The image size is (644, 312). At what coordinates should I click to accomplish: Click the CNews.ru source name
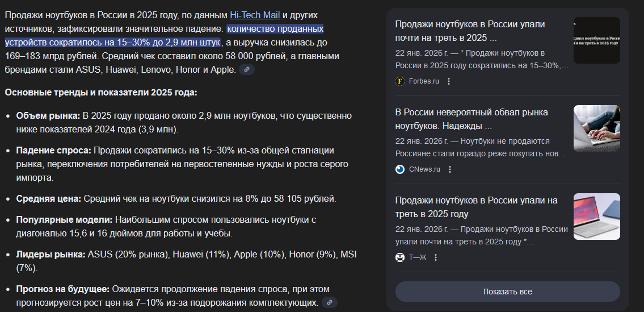coord(424,169)
